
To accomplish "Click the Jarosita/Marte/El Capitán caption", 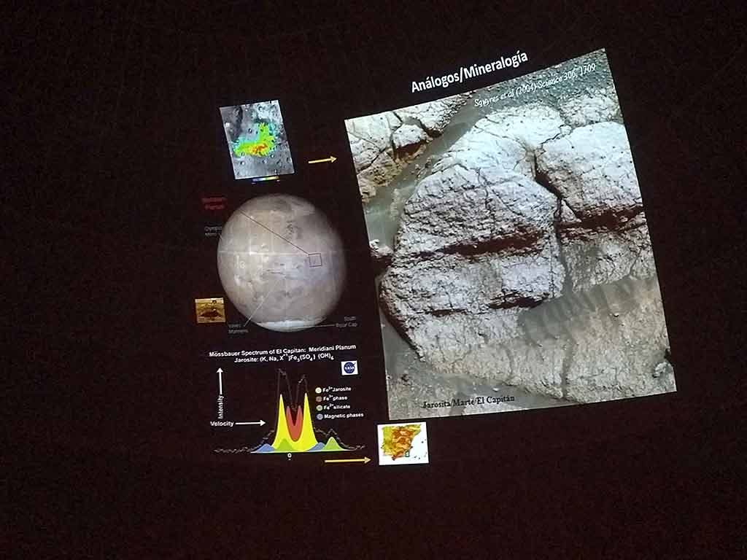I will click(x=468, y=401).
